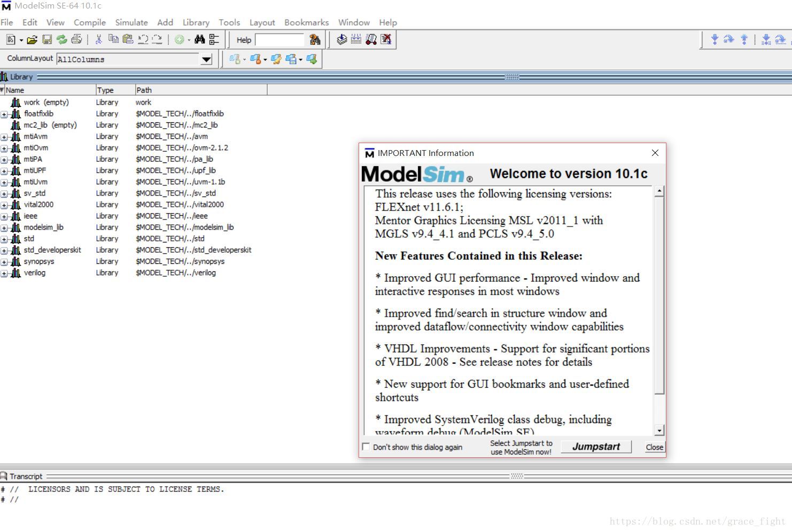Open the Compile menu
Image resolution: width=792 pixels, height=532 pixels.
[90, 22]
